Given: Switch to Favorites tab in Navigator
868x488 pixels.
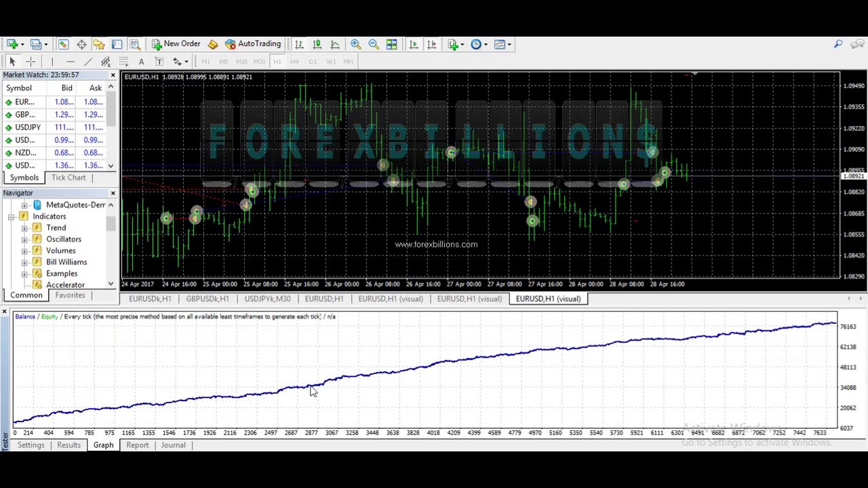Looking at the screenshot, I should (70, 296).
